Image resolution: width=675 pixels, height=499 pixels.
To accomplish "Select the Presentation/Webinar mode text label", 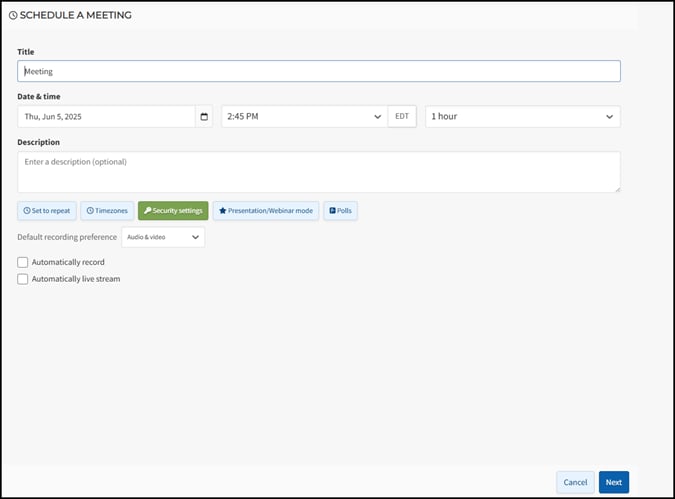I will (271, 211).
